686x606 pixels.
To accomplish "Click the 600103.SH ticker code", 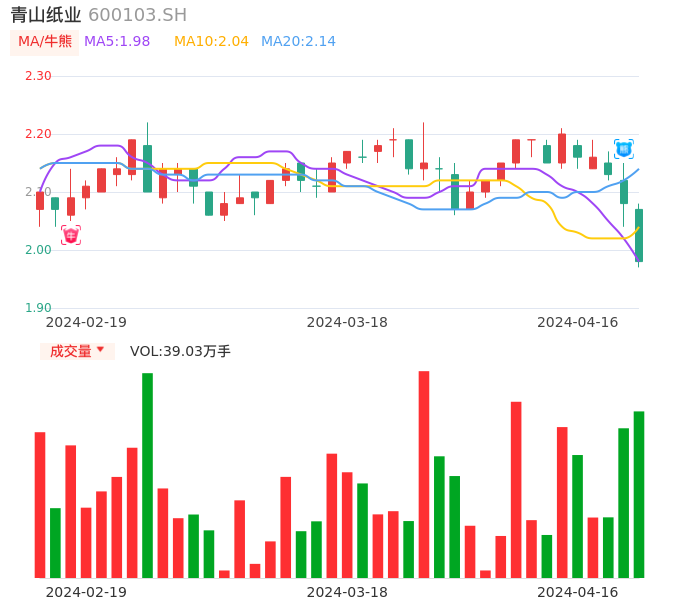I will [x=137, y=15].
